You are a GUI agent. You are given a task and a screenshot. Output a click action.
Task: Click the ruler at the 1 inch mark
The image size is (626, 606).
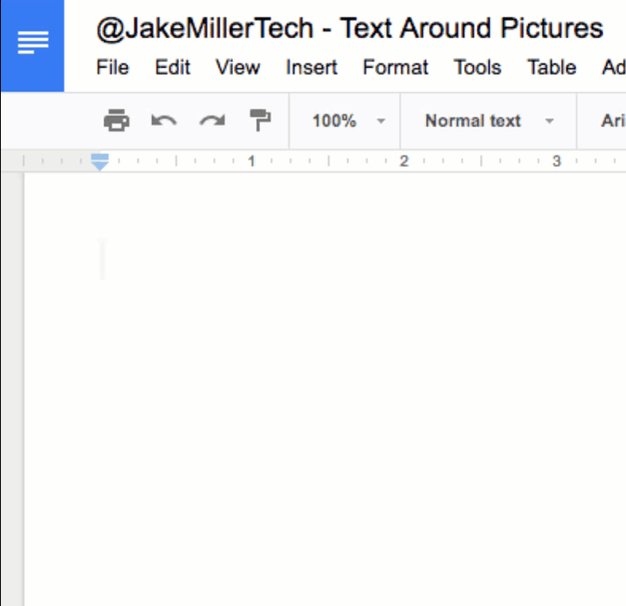(251, 161)
